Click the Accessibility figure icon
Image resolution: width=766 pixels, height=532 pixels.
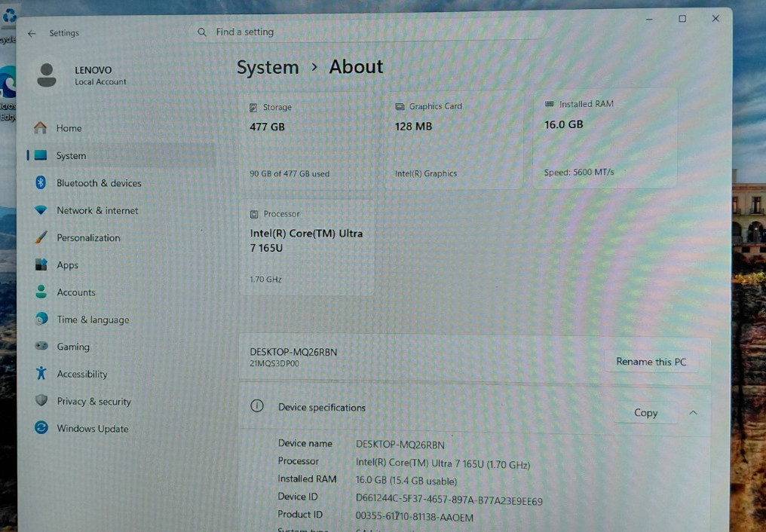(41, 373)
